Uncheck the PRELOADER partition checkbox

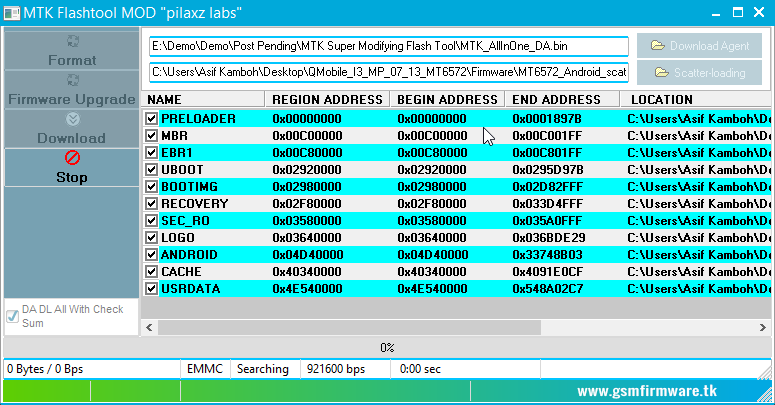pos(151,119)
